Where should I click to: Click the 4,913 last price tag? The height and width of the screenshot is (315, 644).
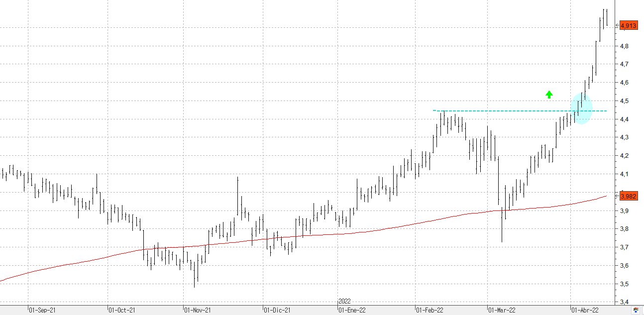pyautogui.click(x=629, y=26)
